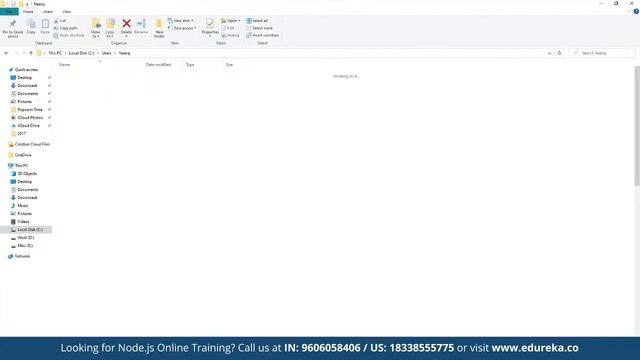Open Properties from the ribbon
The image size is (640, 360).
(x=210, y=28)
